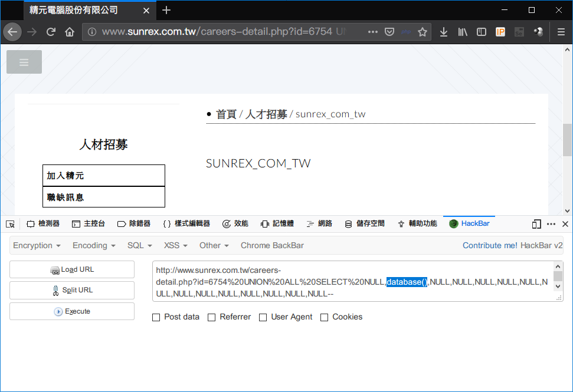Select the HackBar tab
573x392 pixels.
[x=469, y=224]
